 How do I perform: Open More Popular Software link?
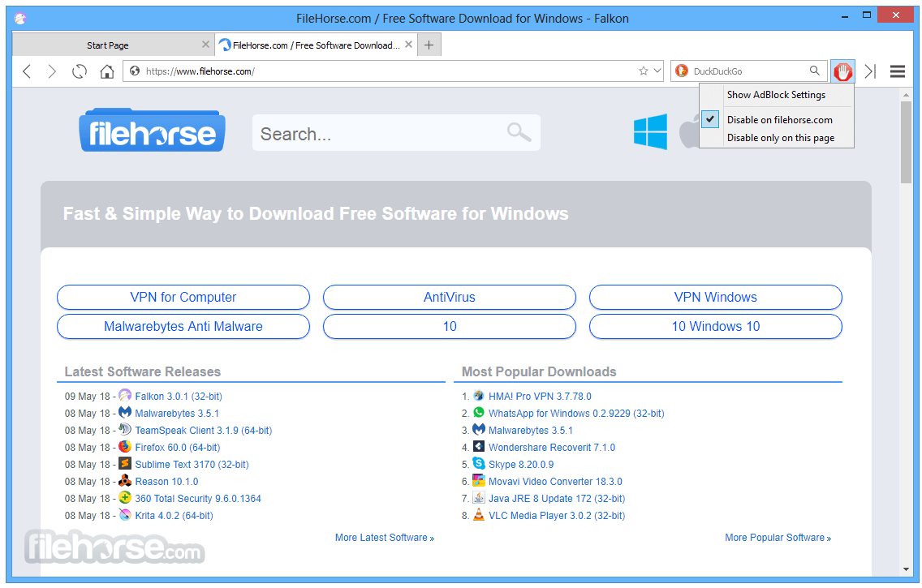pos(778,538)
